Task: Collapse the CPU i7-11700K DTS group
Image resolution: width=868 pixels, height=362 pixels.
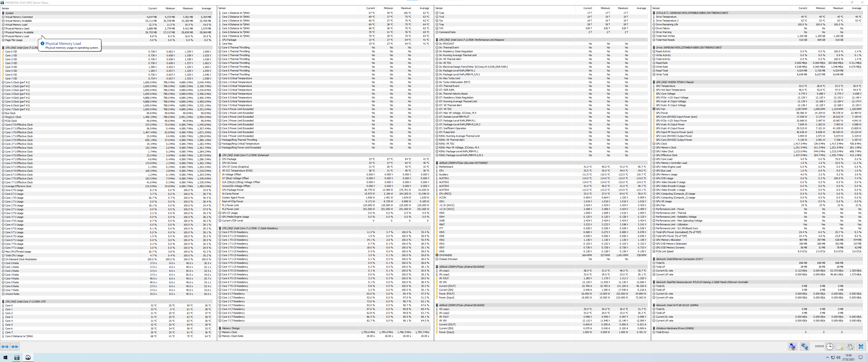Action: (25, 302)
